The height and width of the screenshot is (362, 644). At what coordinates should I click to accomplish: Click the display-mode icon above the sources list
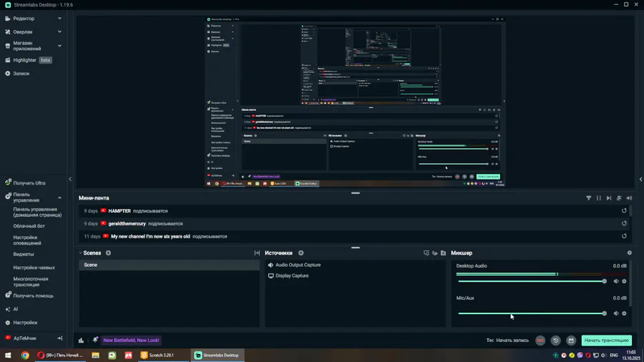pos(426,253)
